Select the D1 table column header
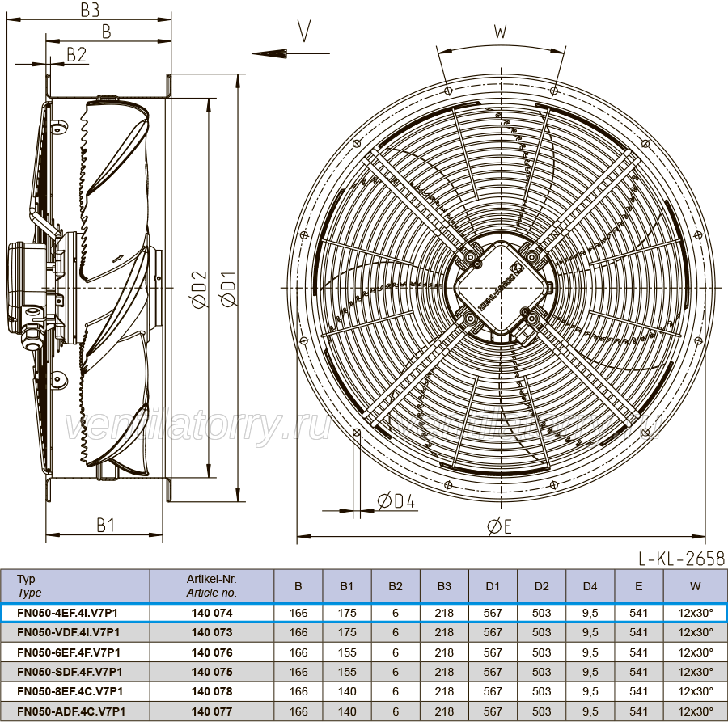 pyautogui.click(x=493, y=586)
